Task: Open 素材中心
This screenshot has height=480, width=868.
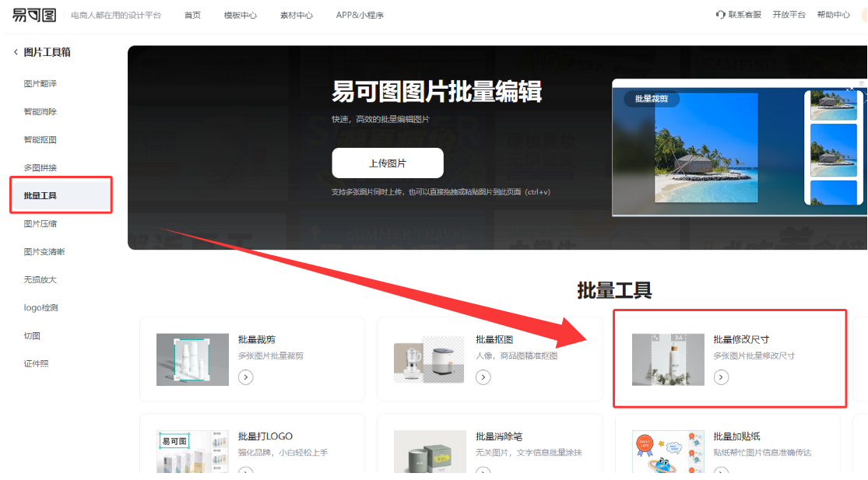Action: [x=296, y=14]
